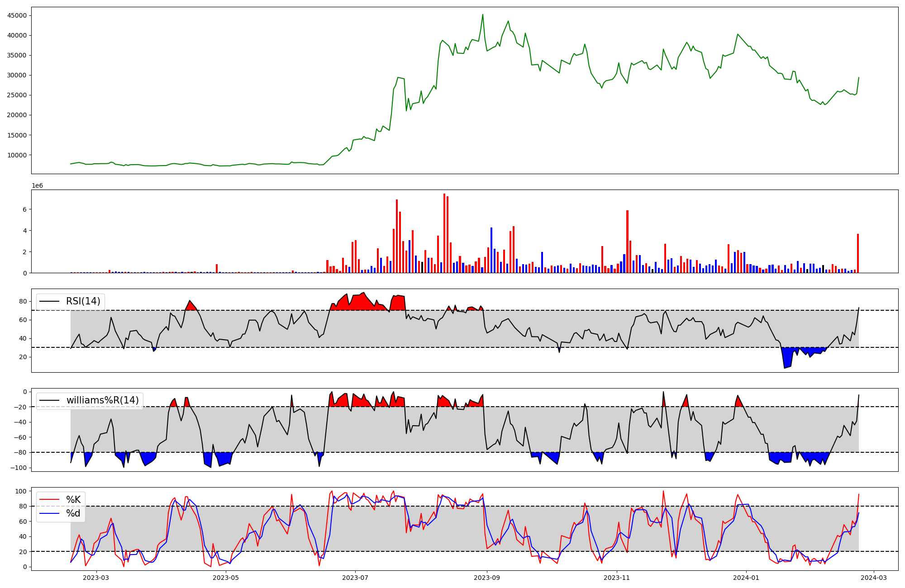The height and width of the screenshot is (588, 905).
Task: Select the 2023-11 x-axis date label
Action: pos(617,578)
